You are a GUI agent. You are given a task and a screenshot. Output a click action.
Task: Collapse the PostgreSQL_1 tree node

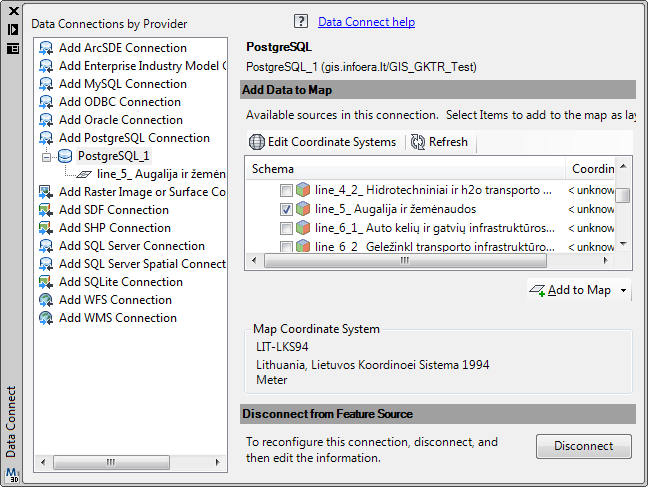[46, 157]
